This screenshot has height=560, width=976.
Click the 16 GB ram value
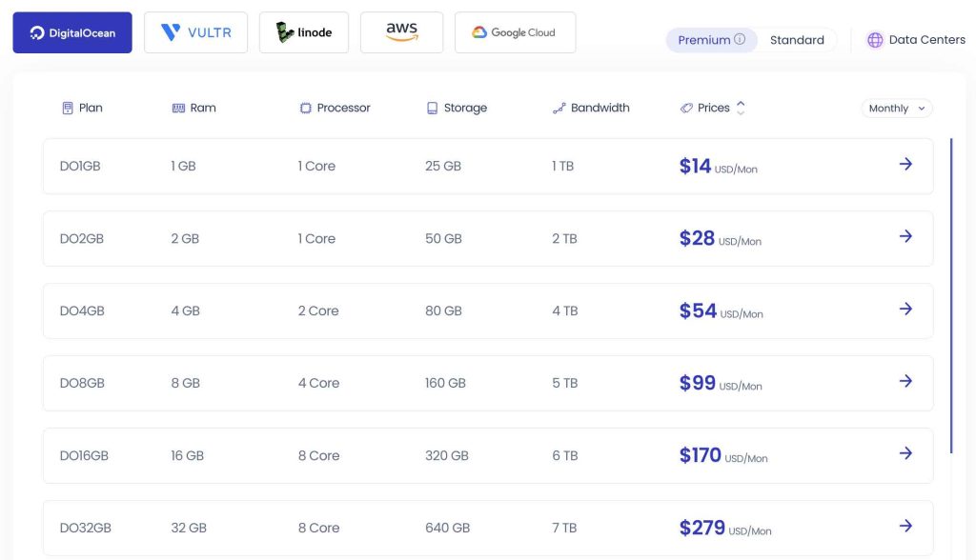coord(188,455)
